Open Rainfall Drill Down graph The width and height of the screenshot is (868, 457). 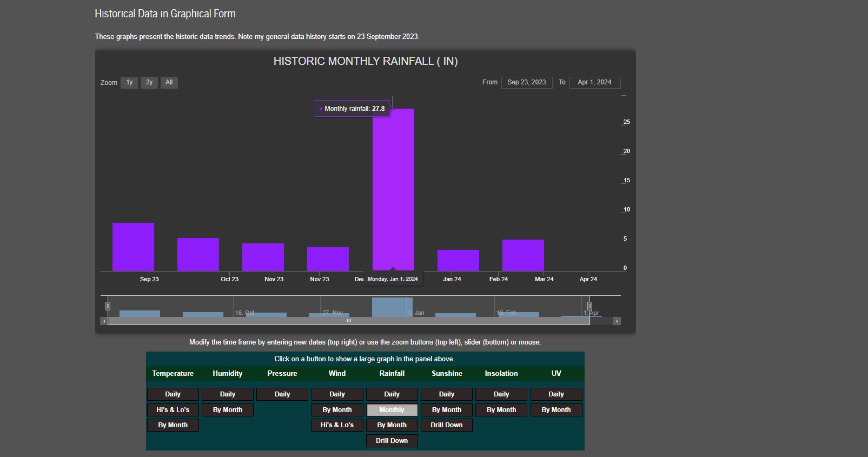pos(392,441)
